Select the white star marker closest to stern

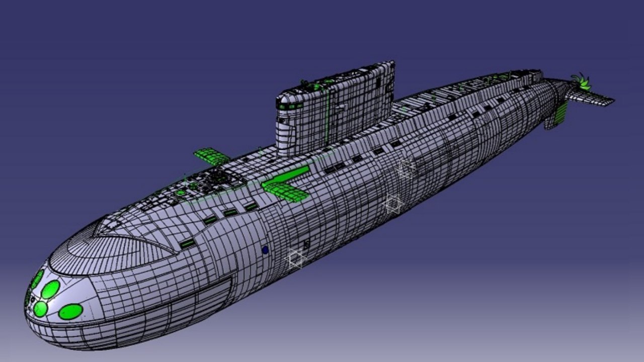point(407,168)
